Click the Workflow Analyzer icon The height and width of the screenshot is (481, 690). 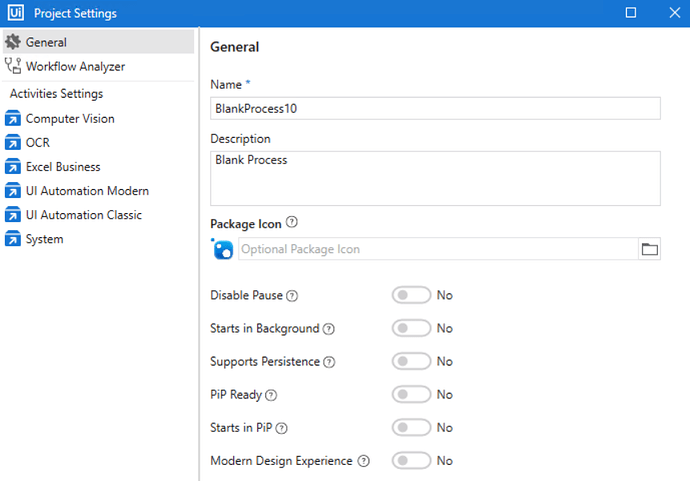point(13,67)
